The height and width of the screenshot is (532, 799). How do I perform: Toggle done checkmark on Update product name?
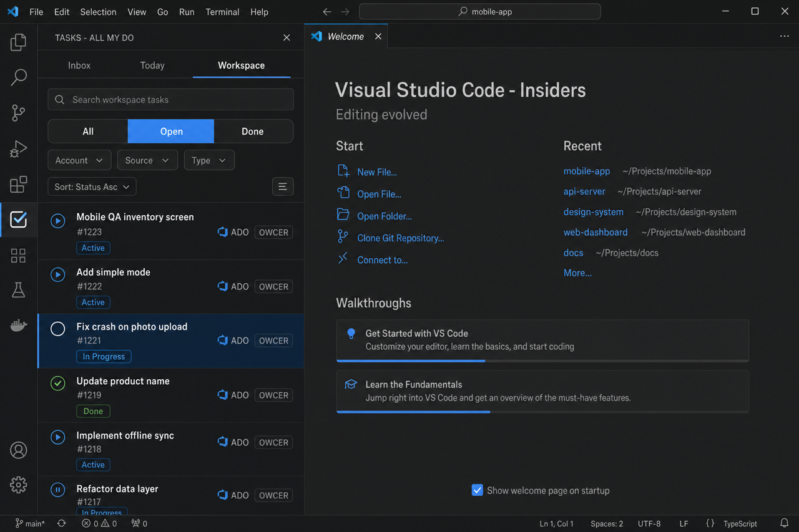coord(57,384)
